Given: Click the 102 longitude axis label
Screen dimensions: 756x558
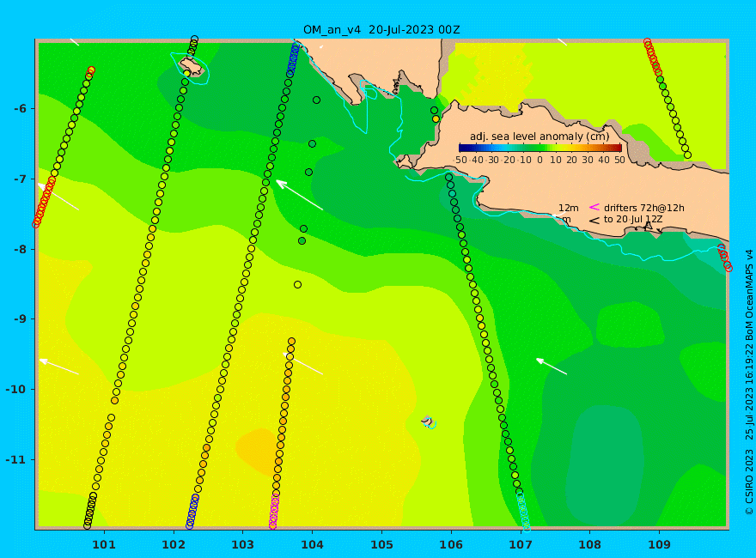Looking at the screenshot, I should [173, 544].
